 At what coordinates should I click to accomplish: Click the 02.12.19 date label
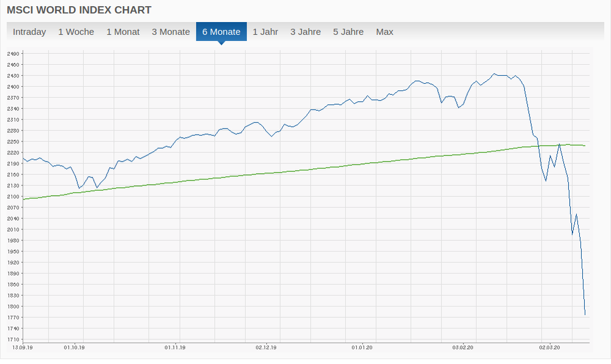[x=266, y=347]
